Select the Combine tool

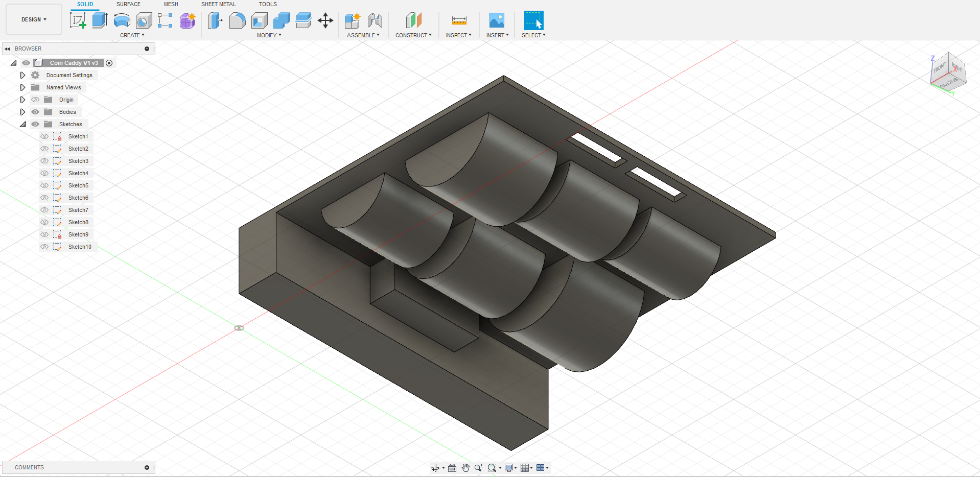(x=282, y=20)
